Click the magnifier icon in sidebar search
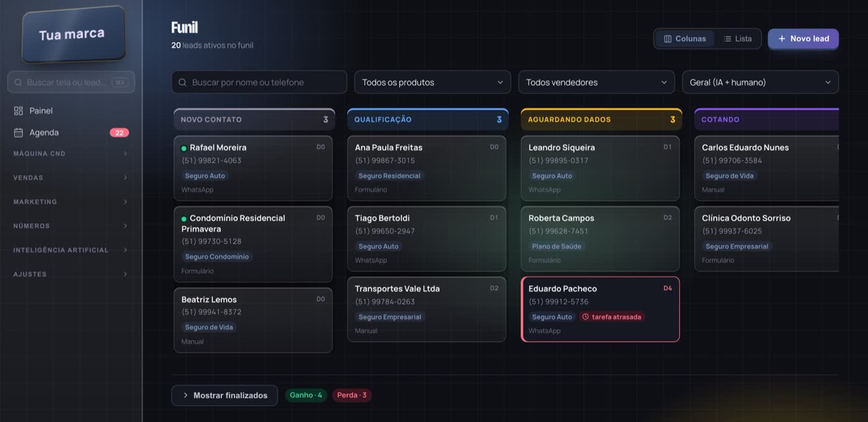Viewport: 868px width, 422px height. [18, 82]
